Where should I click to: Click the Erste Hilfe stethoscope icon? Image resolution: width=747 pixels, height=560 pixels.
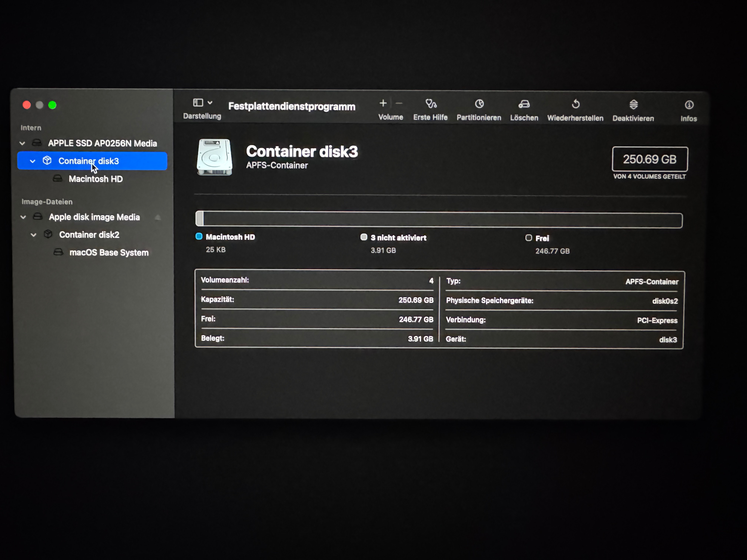tap(431, 104)
